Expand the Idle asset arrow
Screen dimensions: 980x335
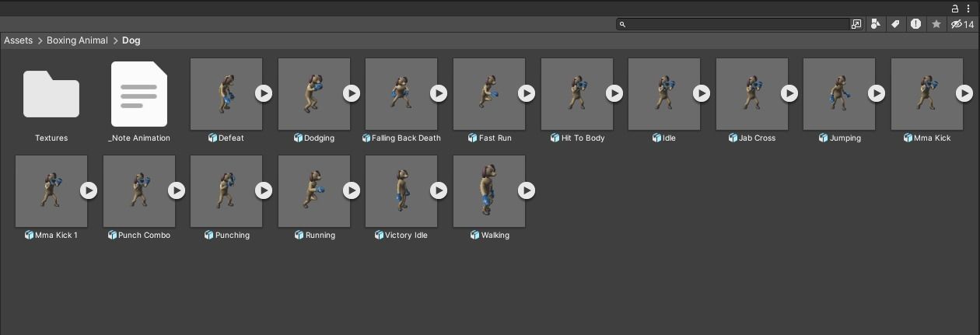tap(702, 93)
